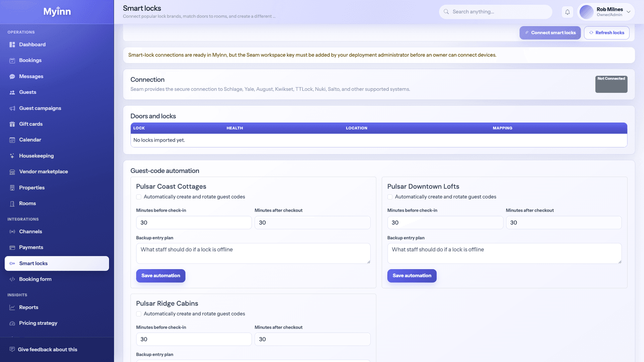Click the Payments card icon

click(12, 247)
